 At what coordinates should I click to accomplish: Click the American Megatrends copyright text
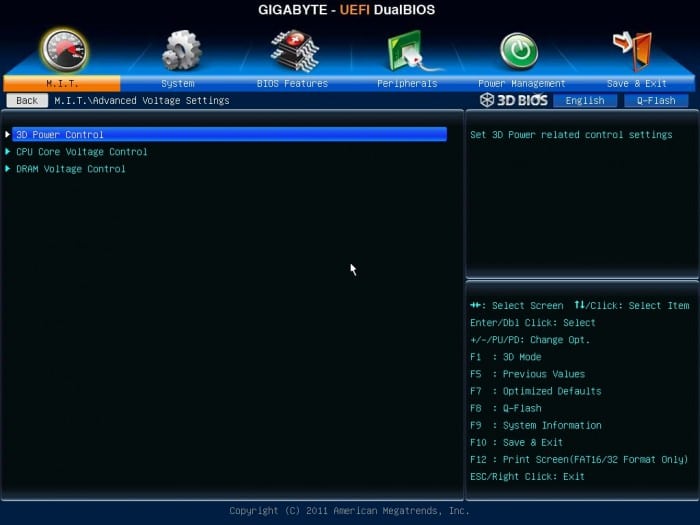349,511
